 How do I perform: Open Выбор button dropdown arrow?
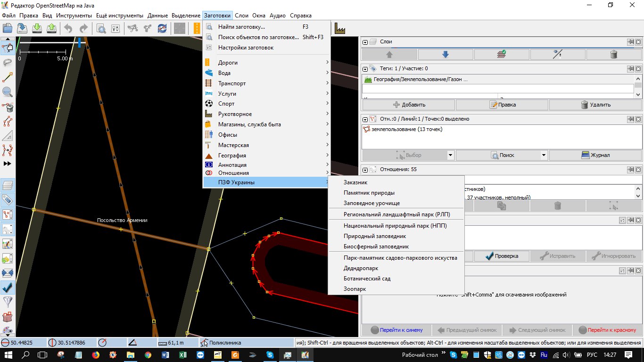[x=450, y=155]
